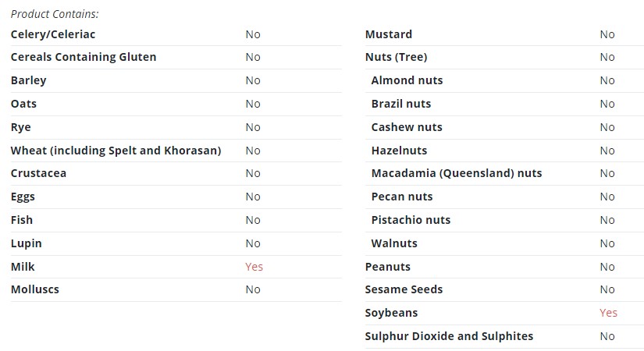Click the Crustacea row label
Viewport: 644px width, 351px height.
pyautogui.click(x=38, y=173)
